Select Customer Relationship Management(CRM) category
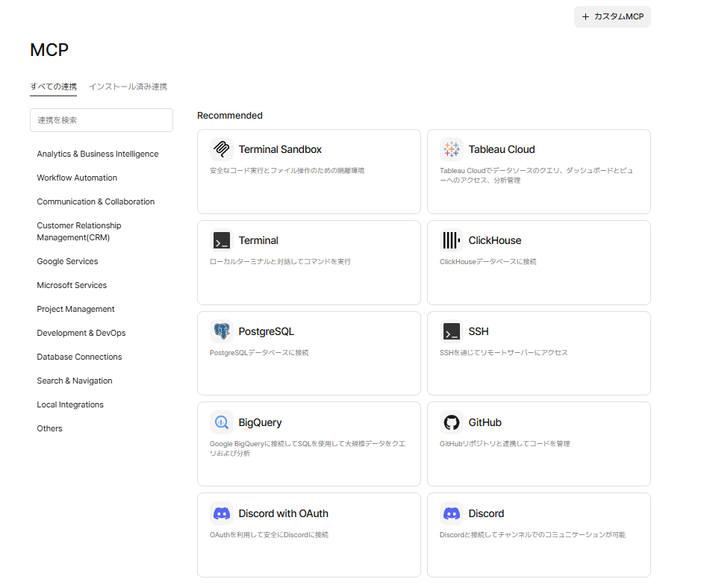Viewport: 719px width, 588px height. (79, 231)
